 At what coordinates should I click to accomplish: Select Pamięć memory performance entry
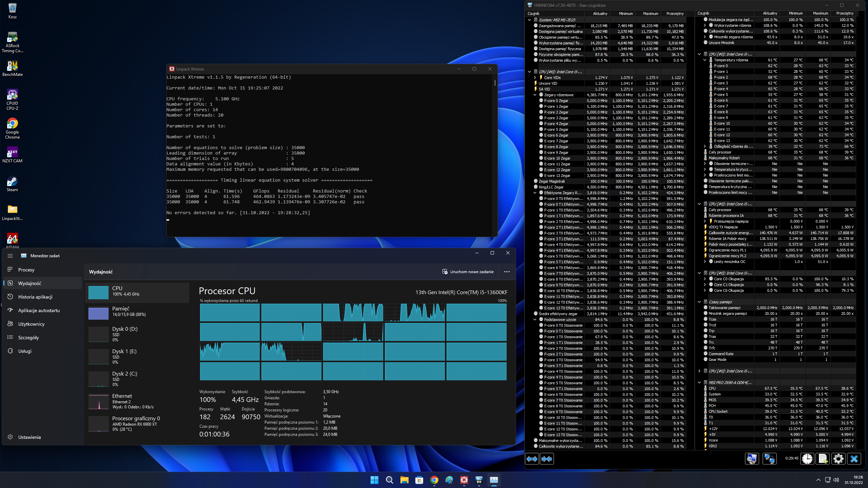137,313
